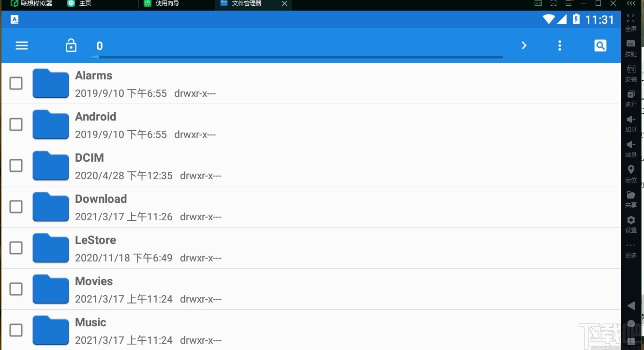Open the hamburger navigation menu
Image resolution: width=644 pixels, height=350 pixels.
point(22,46)
